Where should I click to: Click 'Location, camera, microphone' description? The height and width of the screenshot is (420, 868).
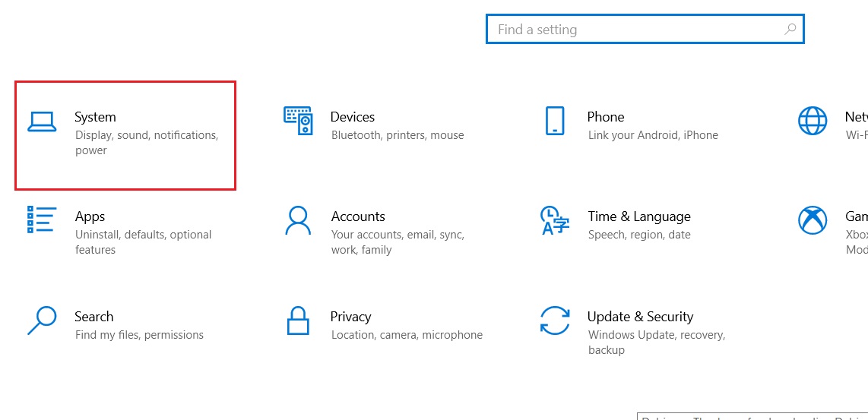[x=407, y=335]
